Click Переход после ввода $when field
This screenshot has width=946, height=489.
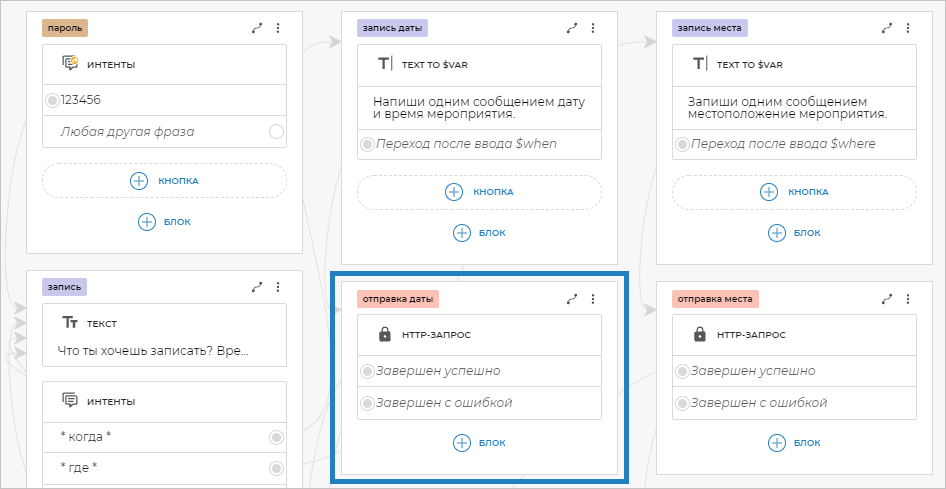coord(466,144)
